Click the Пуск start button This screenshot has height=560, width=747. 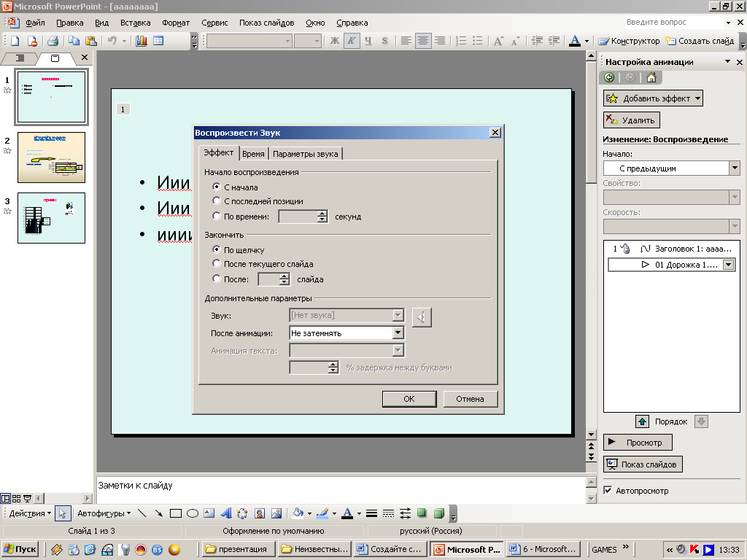pos(20,549)
